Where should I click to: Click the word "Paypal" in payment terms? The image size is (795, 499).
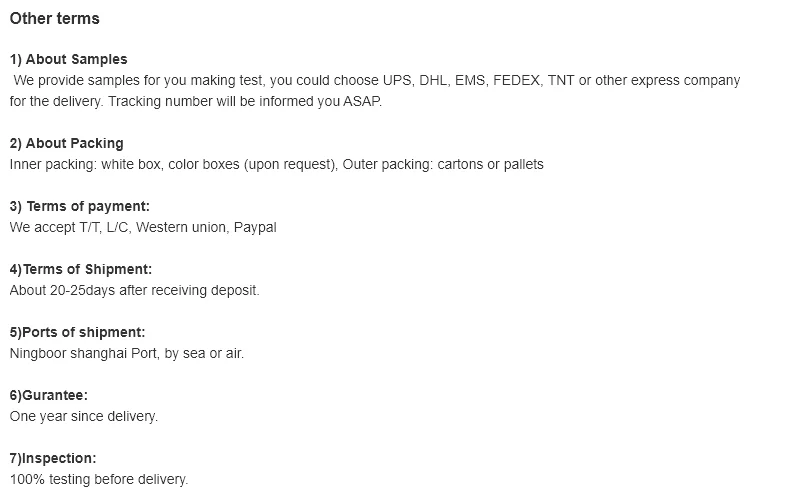(255, 227)
